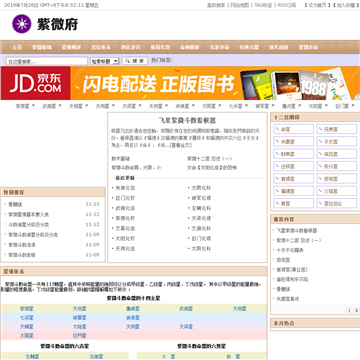This screenshot has width=360, height=360.
Task: Click the TAG标签 link at top
Action: pos(263,5)
